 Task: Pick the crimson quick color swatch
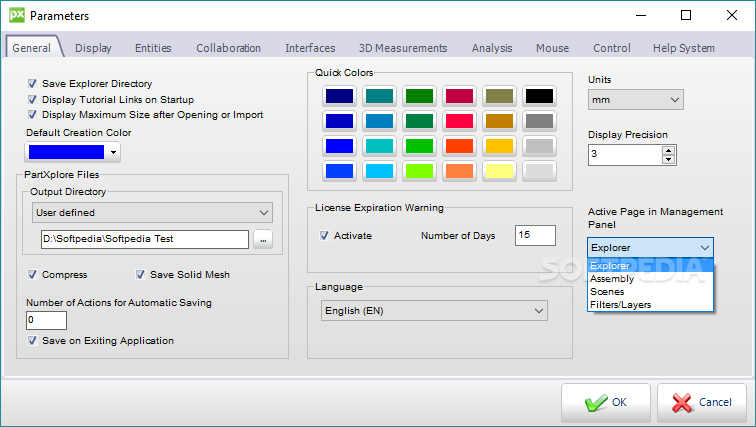(459, 96)
